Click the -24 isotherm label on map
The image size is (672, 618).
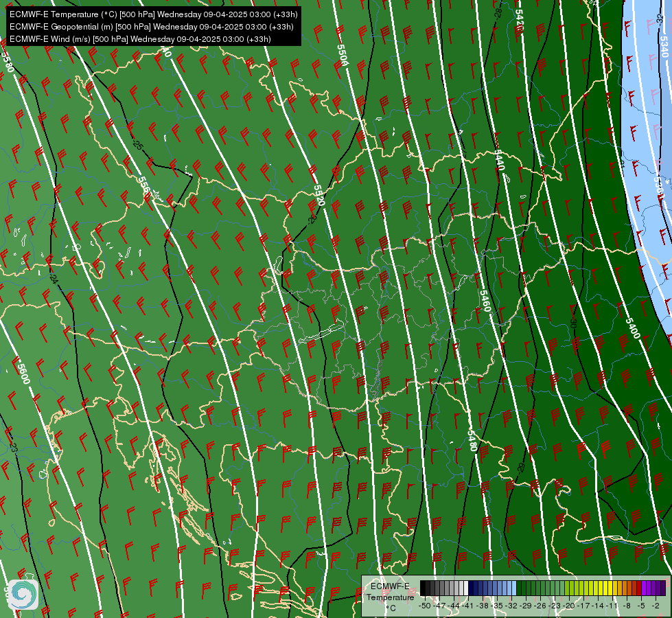click(53, 278)
